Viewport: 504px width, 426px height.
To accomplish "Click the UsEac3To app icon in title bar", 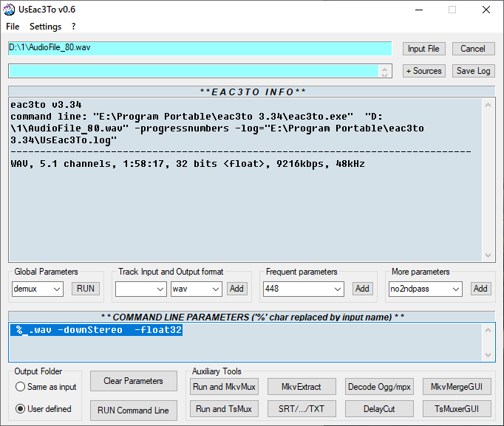I will pyautogui.click(x=9, y=10).
